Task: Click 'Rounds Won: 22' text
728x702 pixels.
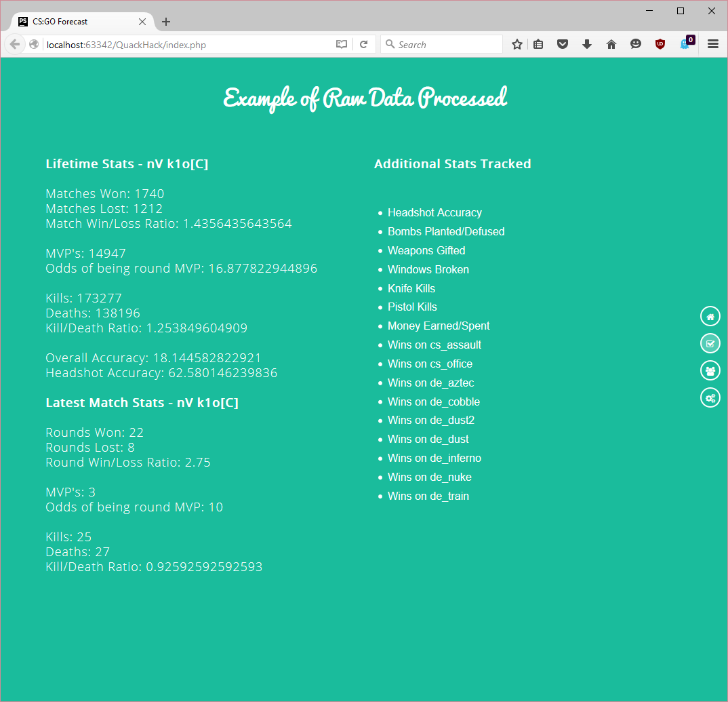Action: click(95, 433)
